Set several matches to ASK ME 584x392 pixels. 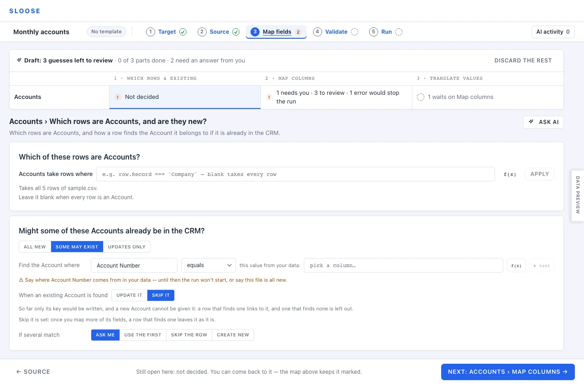pos(105,335)
